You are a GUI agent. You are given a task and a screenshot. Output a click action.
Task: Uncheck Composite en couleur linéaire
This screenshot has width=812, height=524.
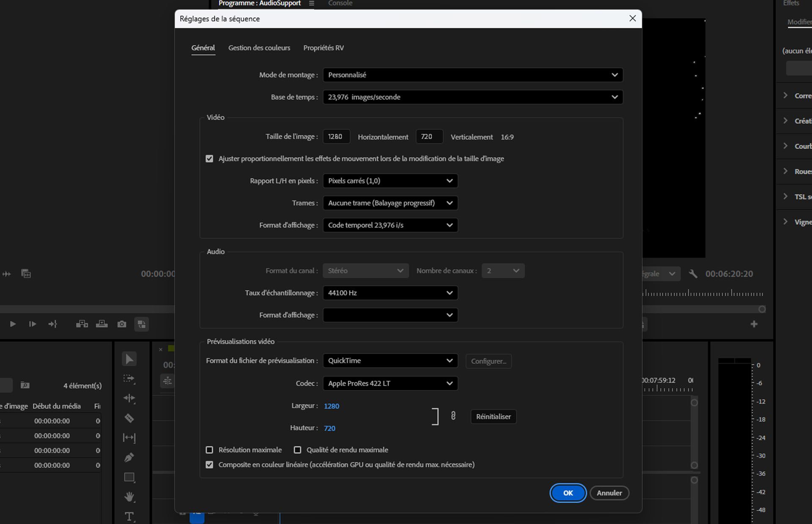[x=210, y=464]
